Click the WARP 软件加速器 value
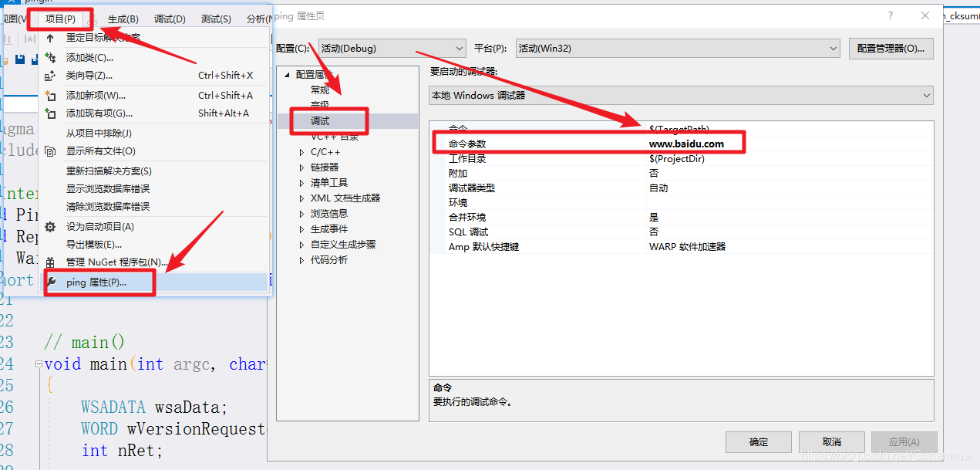 pos(687,247)
